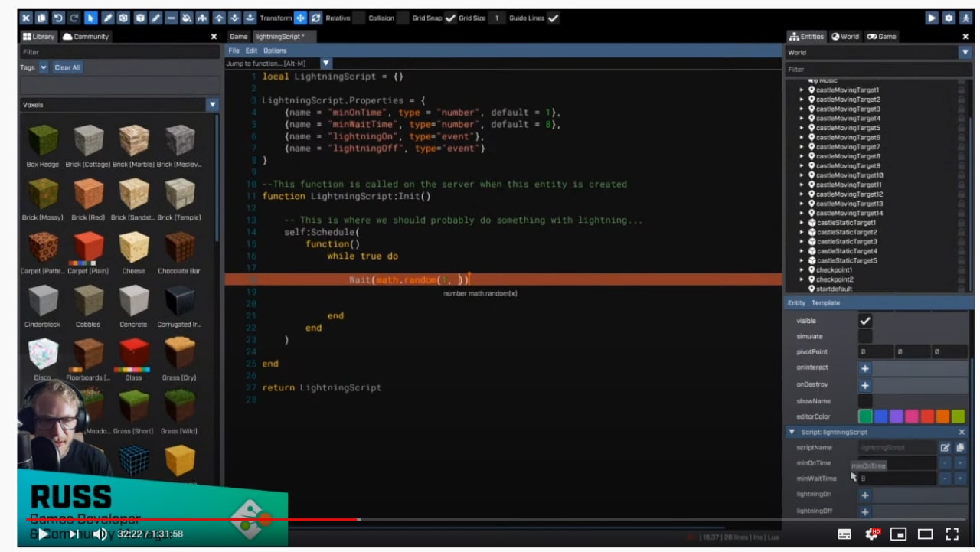Enable the simulate checkbox
The width and height of the screenshot is (980, 552).
click(x=865, y=336)
